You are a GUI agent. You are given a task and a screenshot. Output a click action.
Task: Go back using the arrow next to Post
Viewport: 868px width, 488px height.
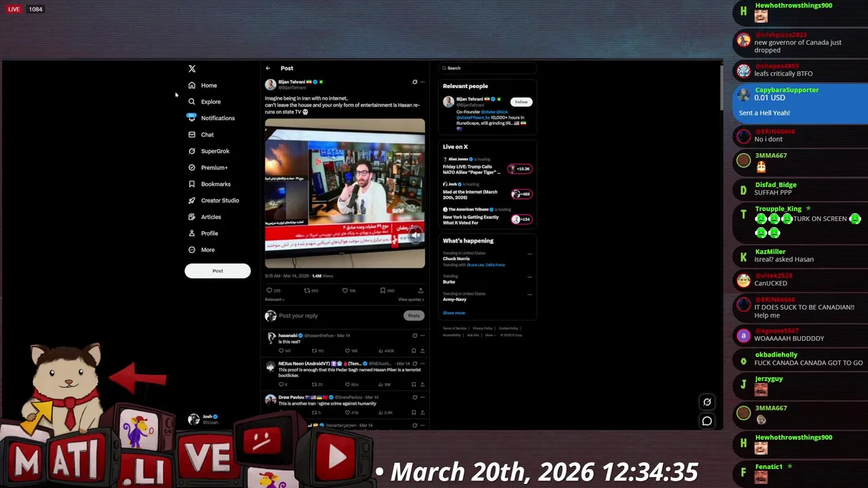(268, 68)
